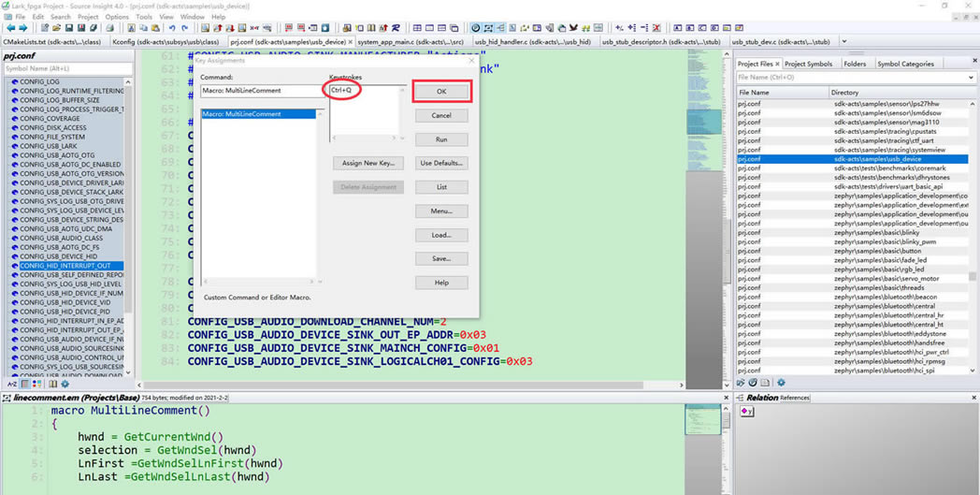The image size is (980, 495).
Task: Click the cascade windows icon in toolbar
Action: coord(454,28)
